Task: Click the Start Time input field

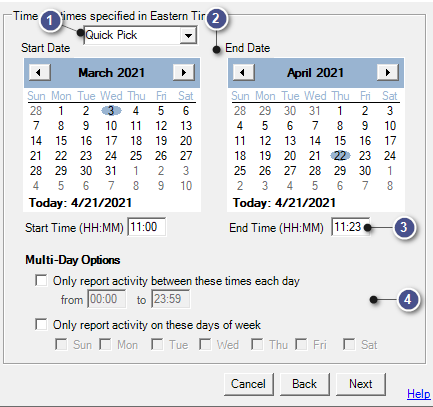Action: coord(147,227)
